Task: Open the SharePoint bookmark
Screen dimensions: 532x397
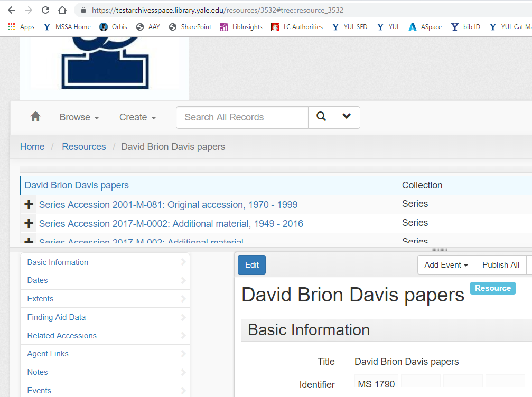Action: tap(190, 27)
